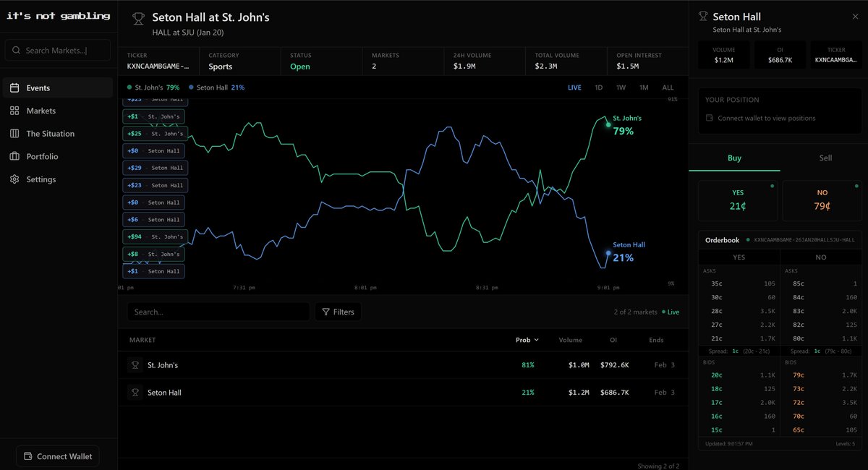Click the +$23 Seton Hall trade tag
The image size is (868, 470).
point(154,185)
